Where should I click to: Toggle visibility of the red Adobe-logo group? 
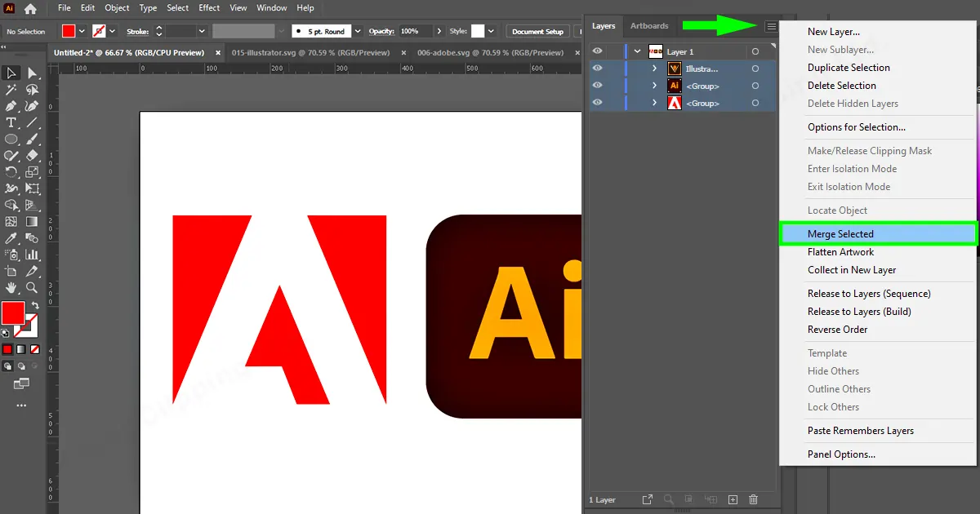tap(598, 103)
